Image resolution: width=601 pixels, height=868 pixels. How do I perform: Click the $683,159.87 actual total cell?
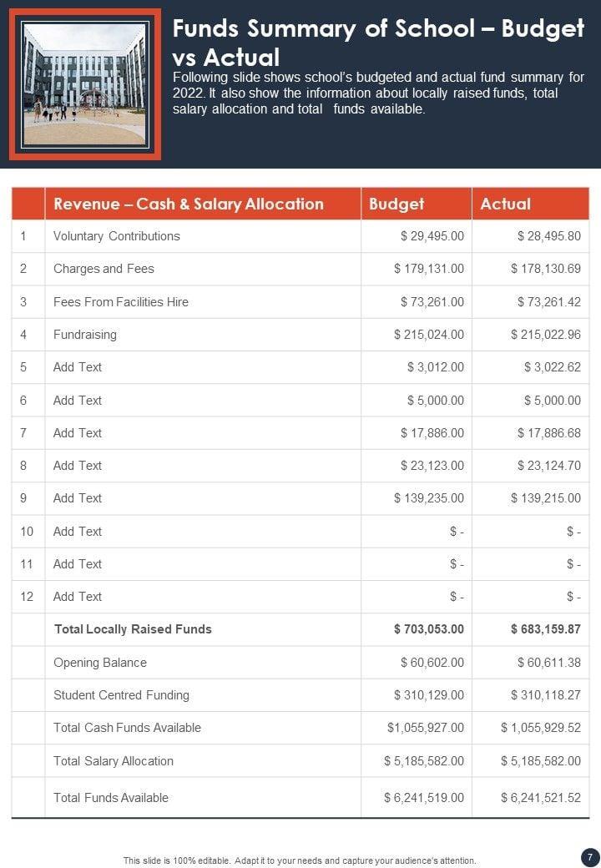tap(545, 629)
